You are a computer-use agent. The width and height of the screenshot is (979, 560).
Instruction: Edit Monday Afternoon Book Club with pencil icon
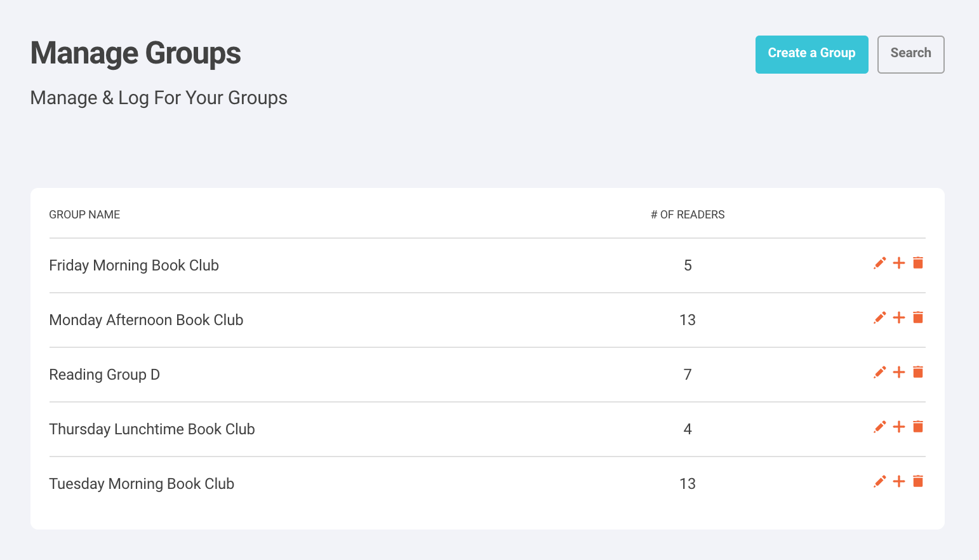pos(880,317)
